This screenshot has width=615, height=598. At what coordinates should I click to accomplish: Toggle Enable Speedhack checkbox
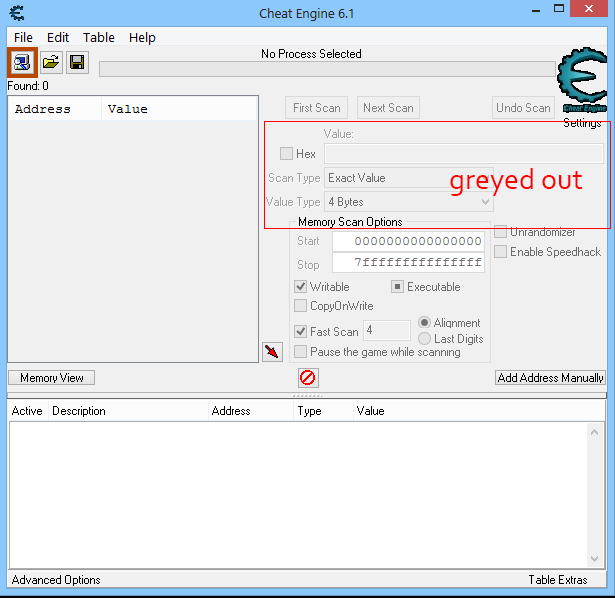[x=500, y=251]
